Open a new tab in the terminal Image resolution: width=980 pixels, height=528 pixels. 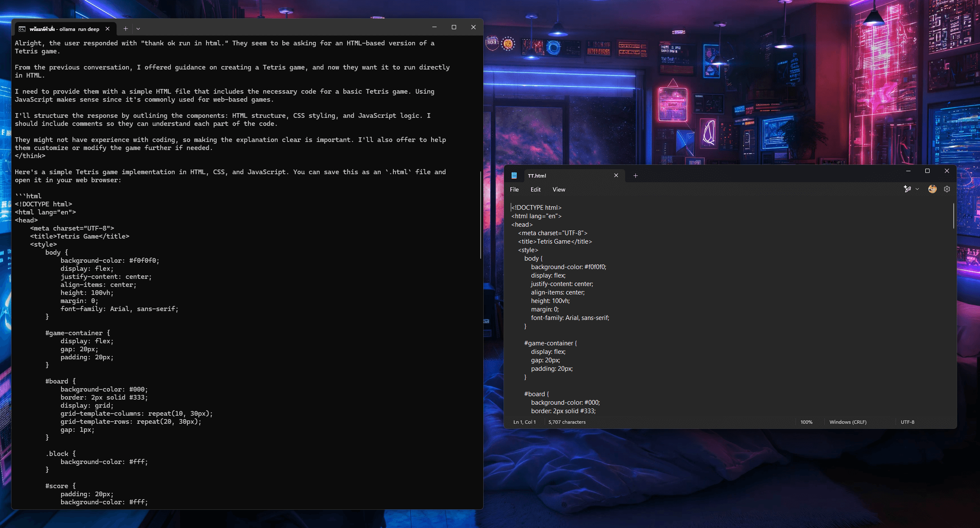point(125,29)
